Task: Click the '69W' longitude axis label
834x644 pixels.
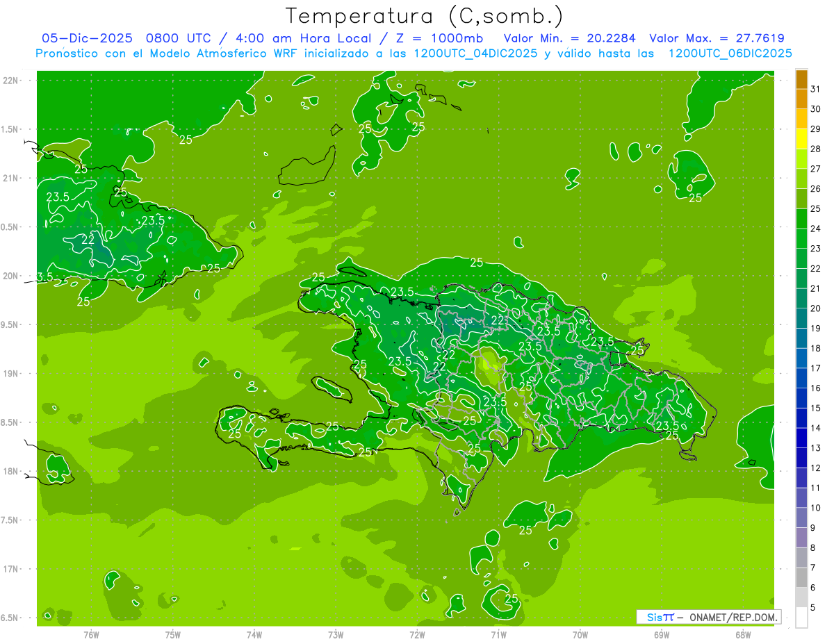Action: coord(662,635)
